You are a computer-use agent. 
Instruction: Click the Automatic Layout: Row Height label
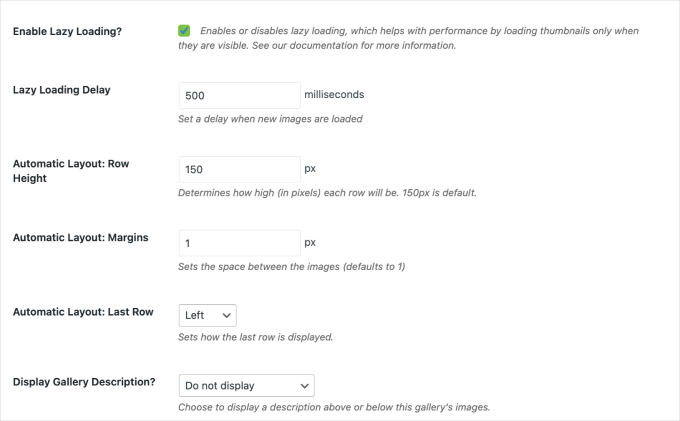(71, 170)
